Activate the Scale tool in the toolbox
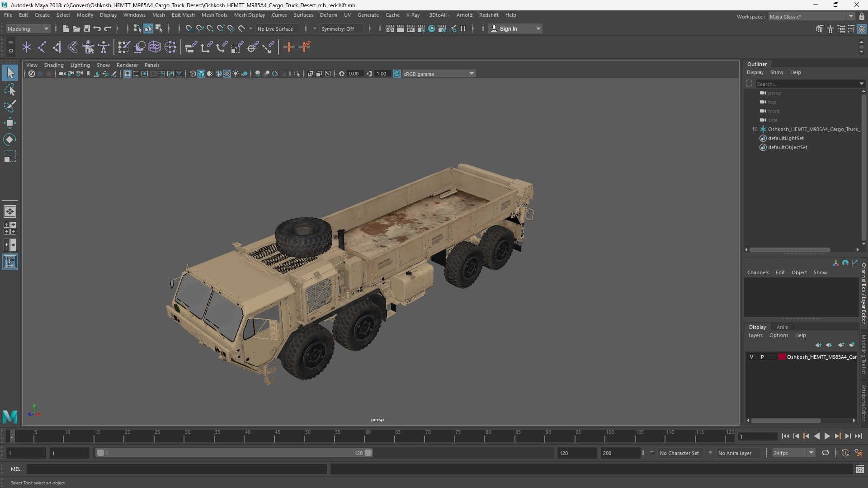The image size is (868, 488). coord(10,156)
